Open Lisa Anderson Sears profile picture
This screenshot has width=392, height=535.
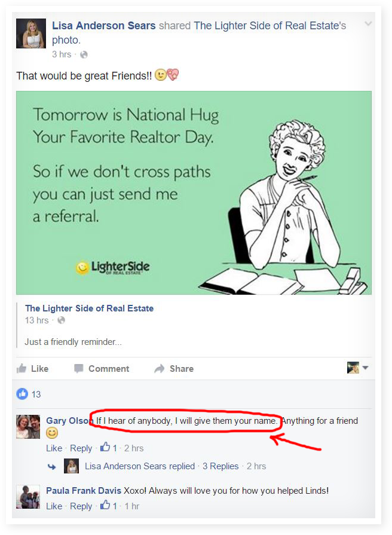point(31,33)
